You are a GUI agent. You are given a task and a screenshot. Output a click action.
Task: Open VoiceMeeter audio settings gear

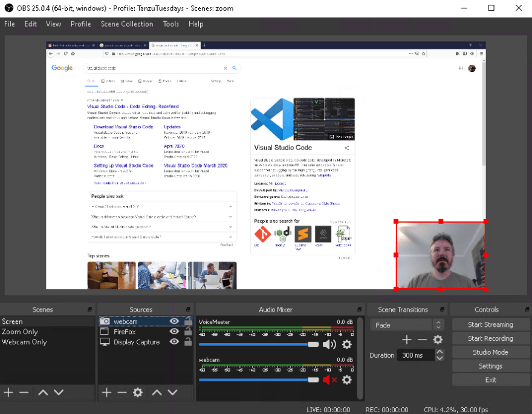click(347, 344)
